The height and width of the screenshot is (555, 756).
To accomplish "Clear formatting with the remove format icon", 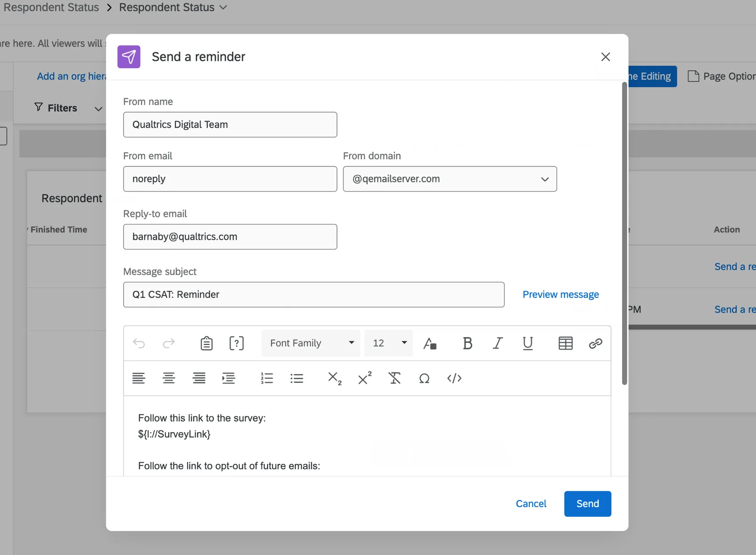I will 394,378.
